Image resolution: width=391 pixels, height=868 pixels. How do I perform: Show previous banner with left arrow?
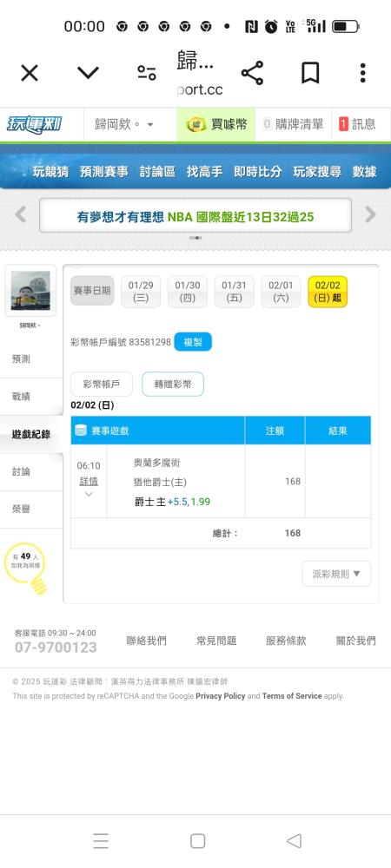pyautogui.click(x=21, y=214)
